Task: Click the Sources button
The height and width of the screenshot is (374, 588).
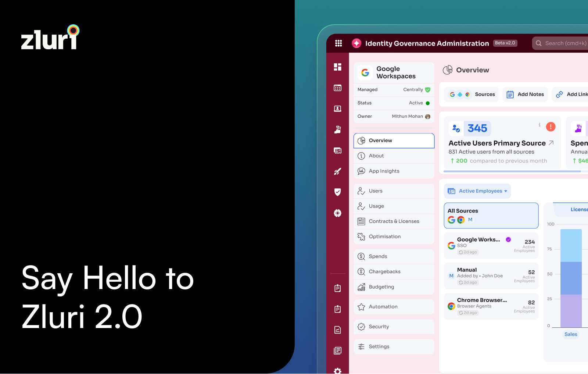Action: 472,95
